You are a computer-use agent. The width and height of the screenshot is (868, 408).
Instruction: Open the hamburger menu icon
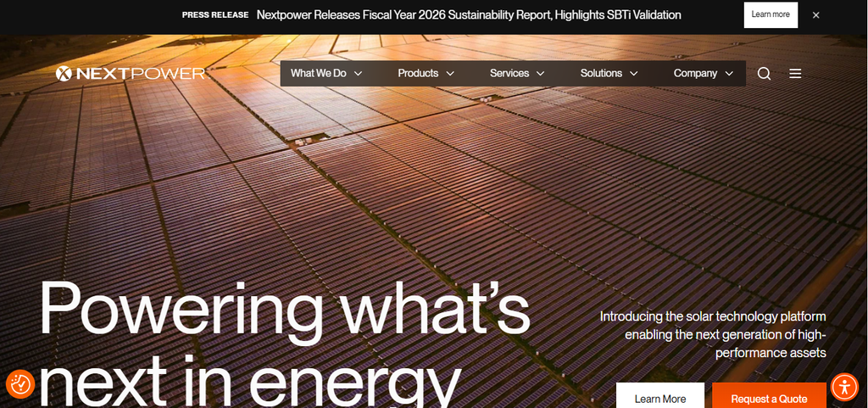pos(795,74)
